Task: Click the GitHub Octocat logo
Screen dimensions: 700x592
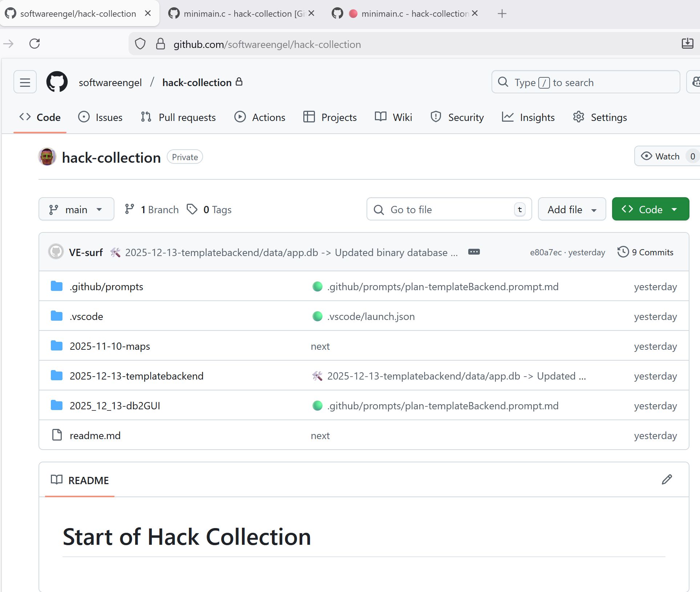Action: 57,82
